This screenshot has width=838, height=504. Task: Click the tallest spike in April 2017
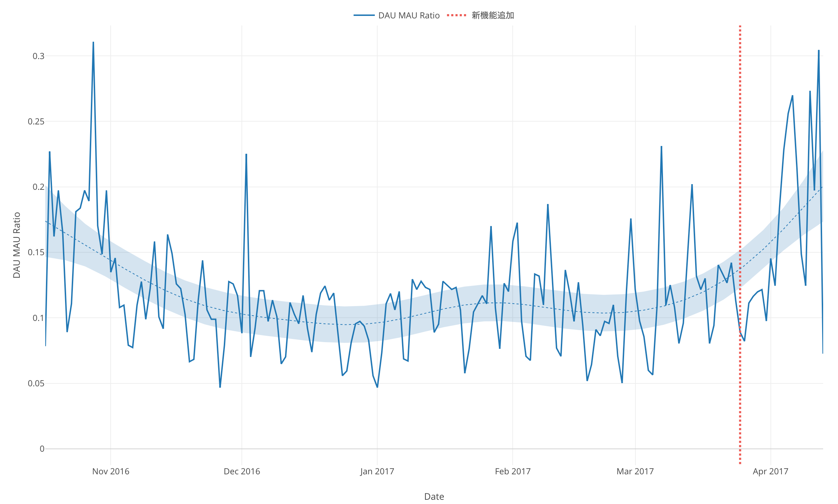point(819,51)
